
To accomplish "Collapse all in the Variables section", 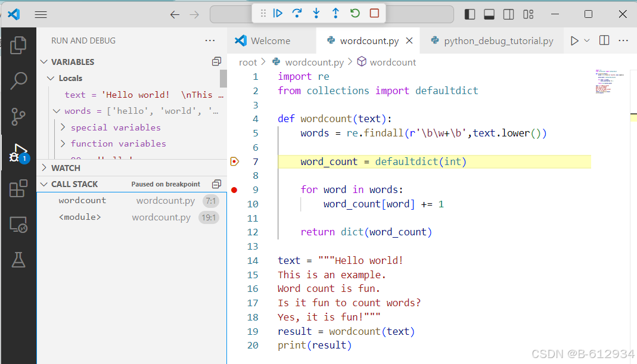I will point(216,61).
